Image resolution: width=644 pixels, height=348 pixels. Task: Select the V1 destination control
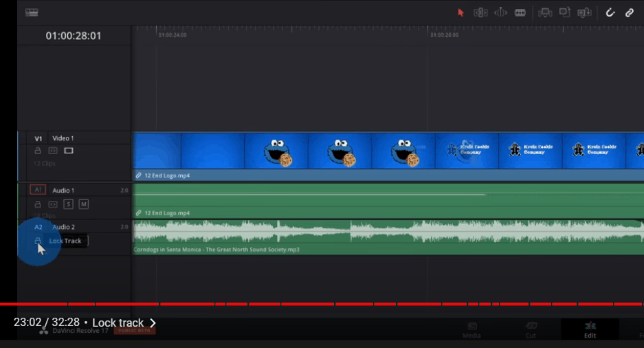point(38,138)
